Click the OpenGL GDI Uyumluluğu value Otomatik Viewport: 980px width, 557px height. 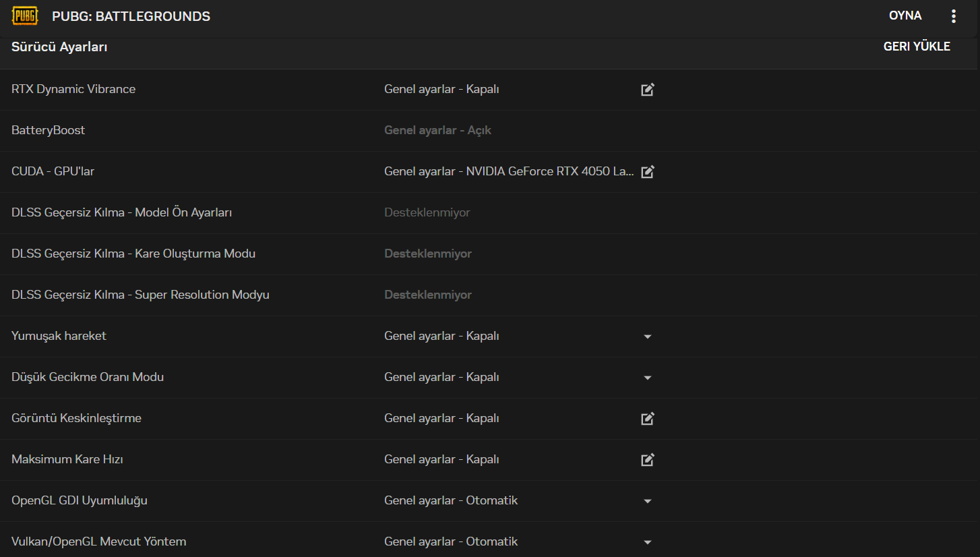(x=451, y=500)
